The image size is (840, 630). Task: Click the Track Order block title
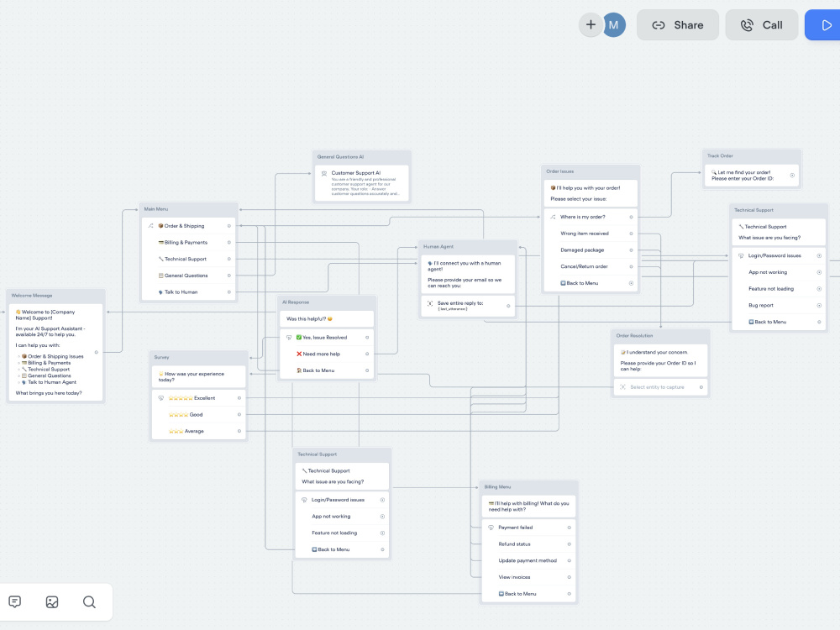point(720,156)
